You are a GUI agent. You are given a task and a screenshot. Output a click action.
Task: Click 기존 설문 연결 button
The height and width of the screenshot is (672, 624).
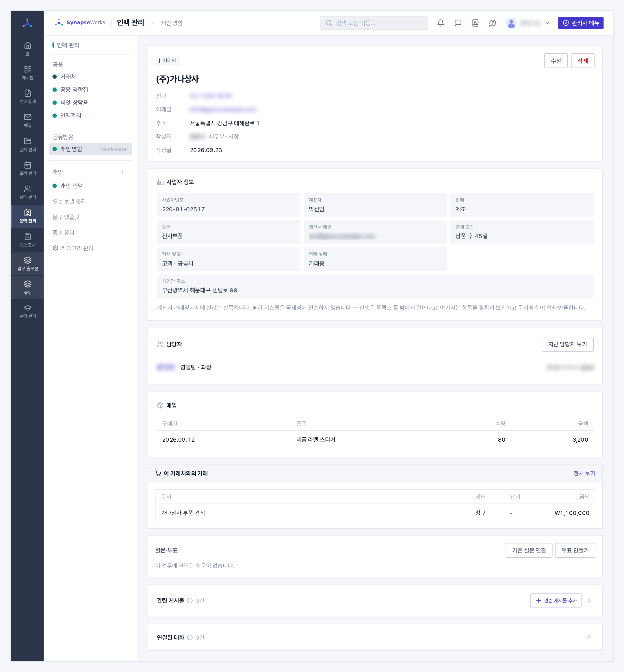click(x=529, y=550)
